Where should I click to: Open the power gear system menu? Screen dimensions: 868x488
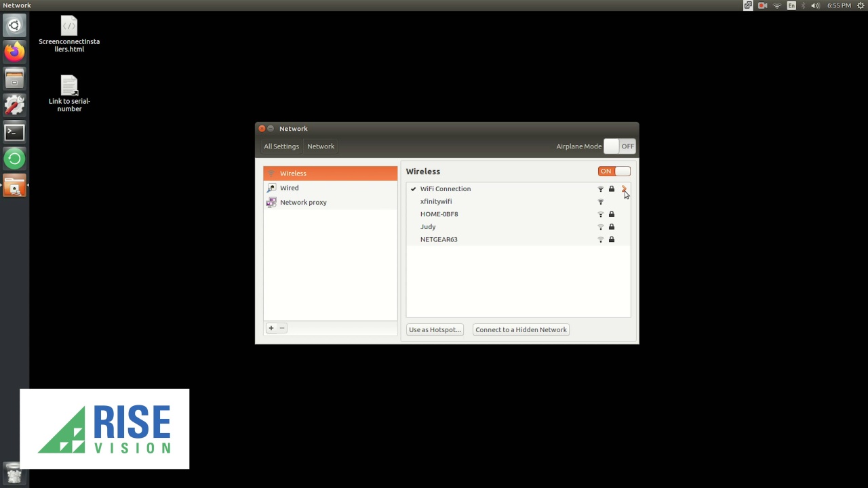coord(861,5)
